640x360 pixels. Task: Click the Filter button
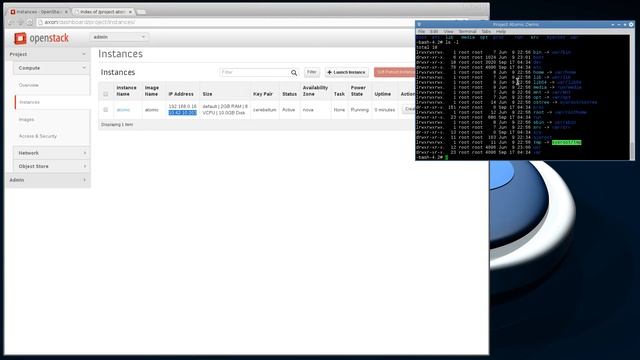(x=312, y=72)
